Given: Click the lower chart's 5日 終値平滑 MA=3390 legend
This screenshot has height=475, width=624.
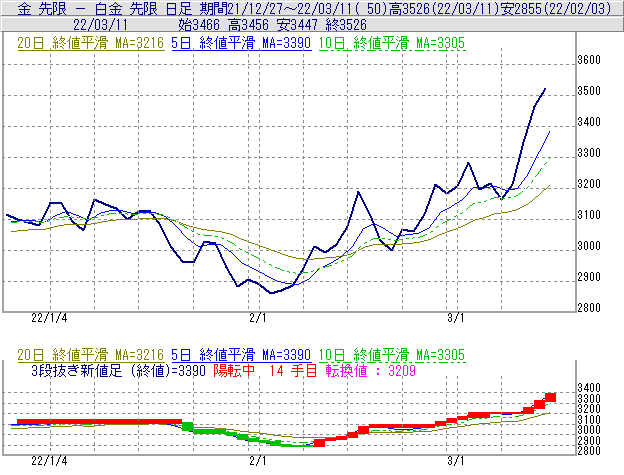Looking at the screenshot, I should click(x=241, y=354).
